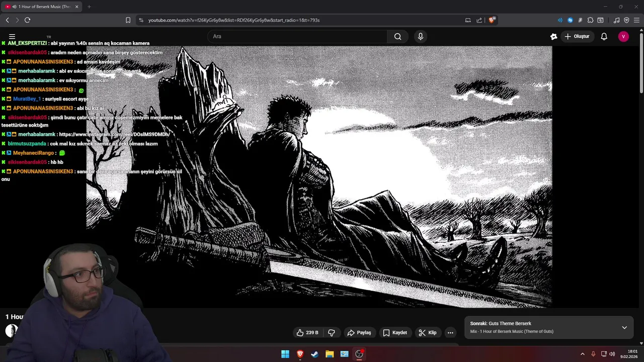This screenshot has height=362, width=644.
Task: Open the Instagram reel link in chat
Action: tap(114, 134)
